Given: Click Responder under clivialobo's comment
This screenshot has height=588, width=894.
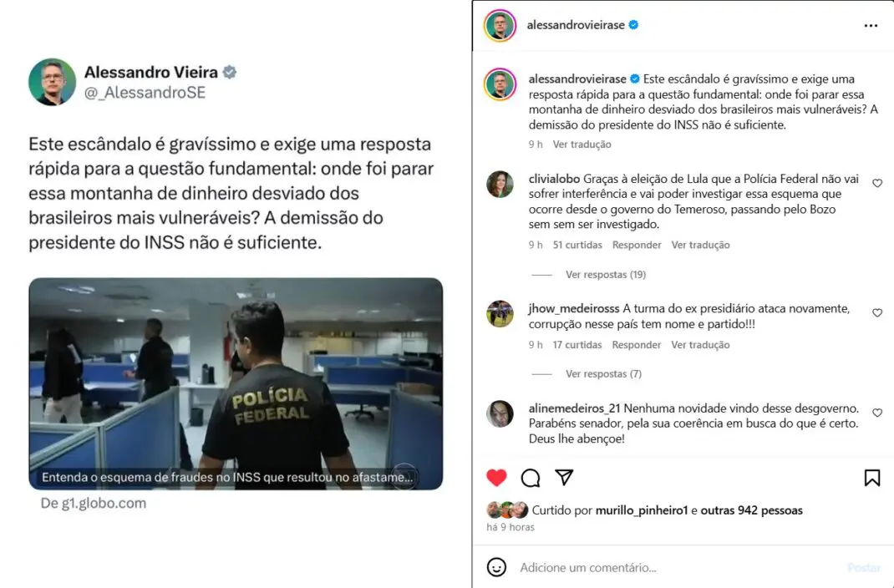Looking at the screenshot, I should click(x=637, y=245).
